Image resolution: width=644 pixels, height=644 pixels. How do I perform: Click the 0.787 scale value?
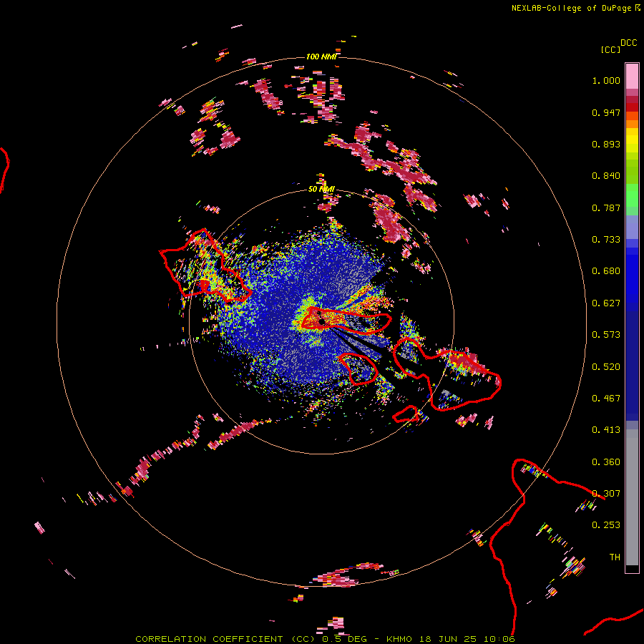pos(606,208)
